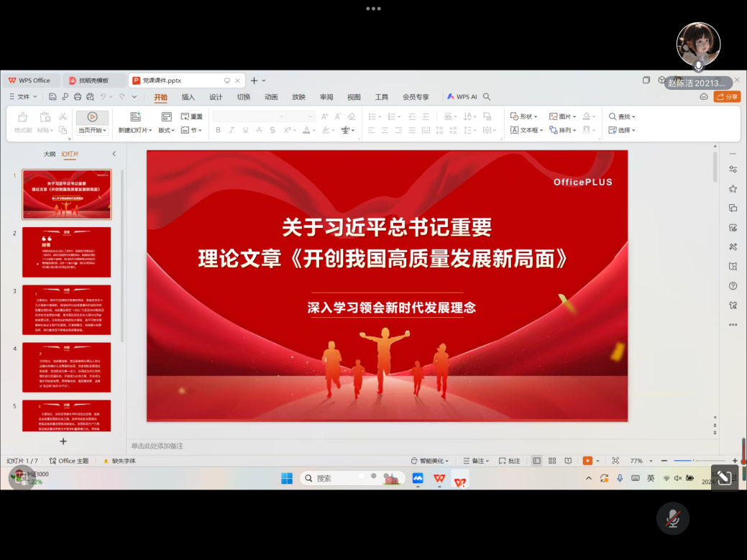Click the new slide icon
The width and height of the screenshot is (747, 560).
coord(135,116)
